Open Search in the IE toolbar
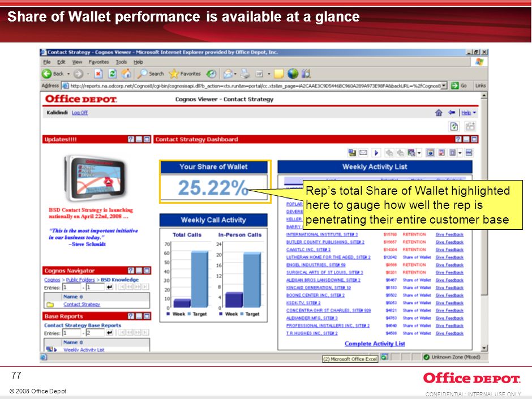532x399 pixels. coord(151,74)
